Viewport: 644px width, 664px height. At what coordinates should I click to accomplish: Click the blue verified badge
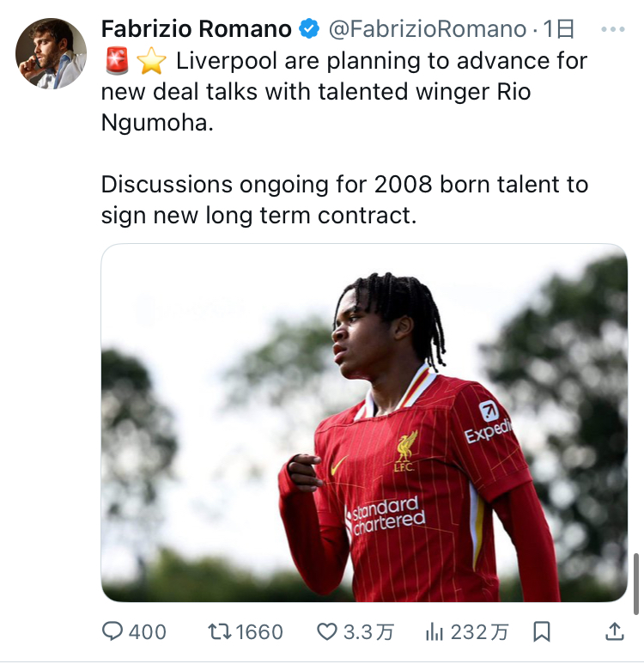point(308,29)
